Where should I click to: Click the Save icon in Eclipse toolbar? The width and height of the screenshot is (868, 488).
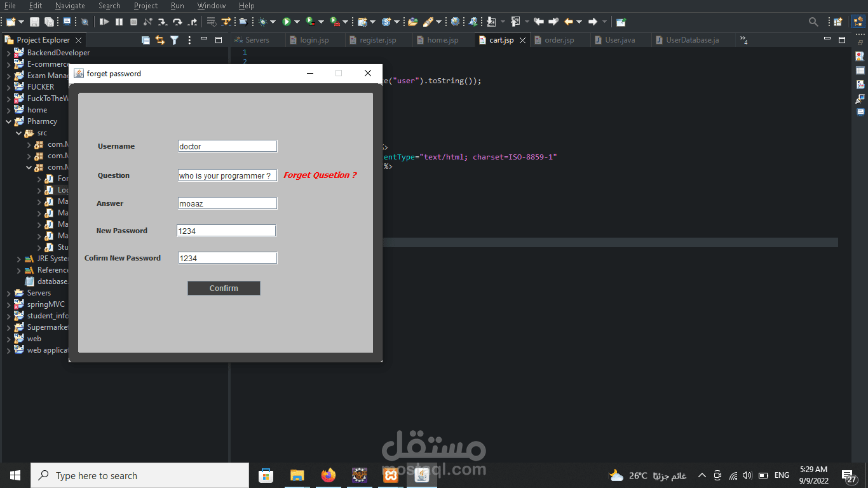pos(34,22)
